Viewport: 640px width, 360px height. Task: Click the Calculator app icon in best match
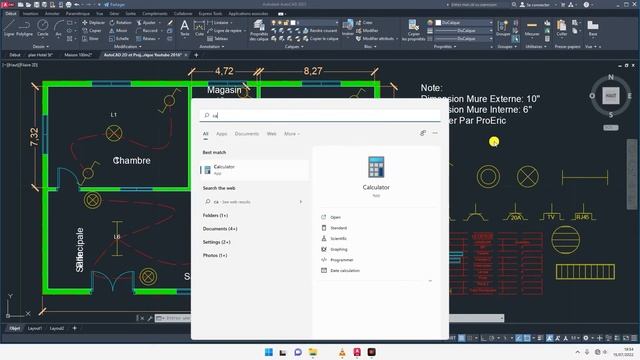tap(207, 170)
